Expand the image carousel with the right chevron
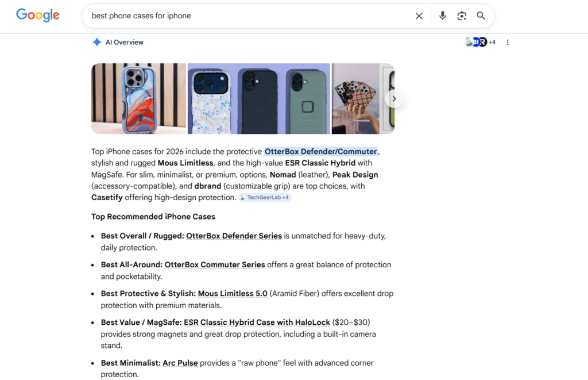This screenshot has height=380, width=588. (x=394, y=98)
